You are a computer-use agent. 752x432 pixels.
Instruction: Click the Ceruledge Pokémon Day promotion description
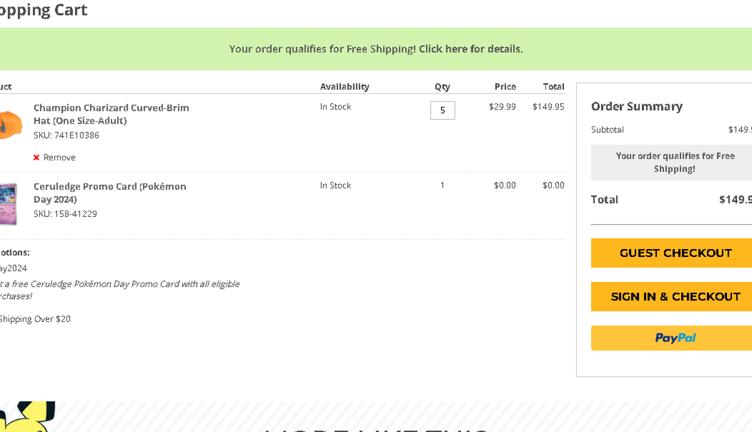click(120, 290)
